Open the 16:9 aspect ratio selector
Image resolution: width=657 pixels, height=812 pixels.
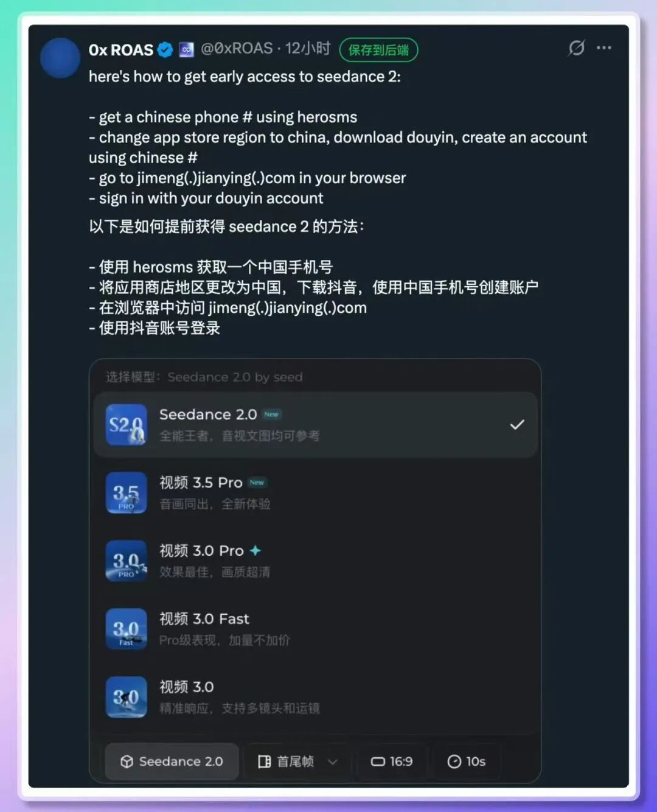(x=392, y=761)
